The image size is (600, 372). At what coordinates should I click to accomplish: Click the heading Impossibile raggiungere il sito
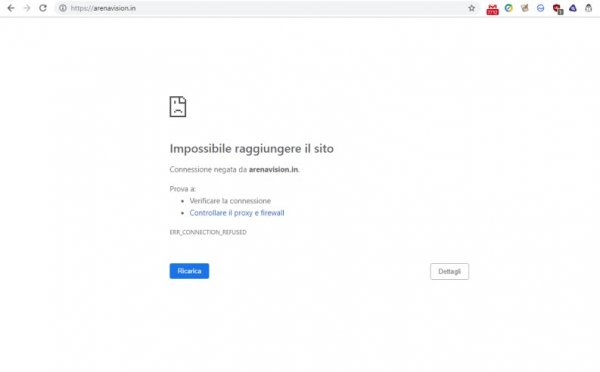coord(251,148)
